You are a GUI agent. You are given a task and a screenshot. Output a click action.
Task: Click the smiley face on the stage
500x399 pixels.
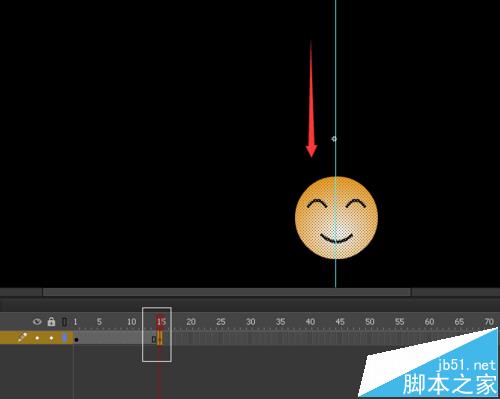coord(336,218)
